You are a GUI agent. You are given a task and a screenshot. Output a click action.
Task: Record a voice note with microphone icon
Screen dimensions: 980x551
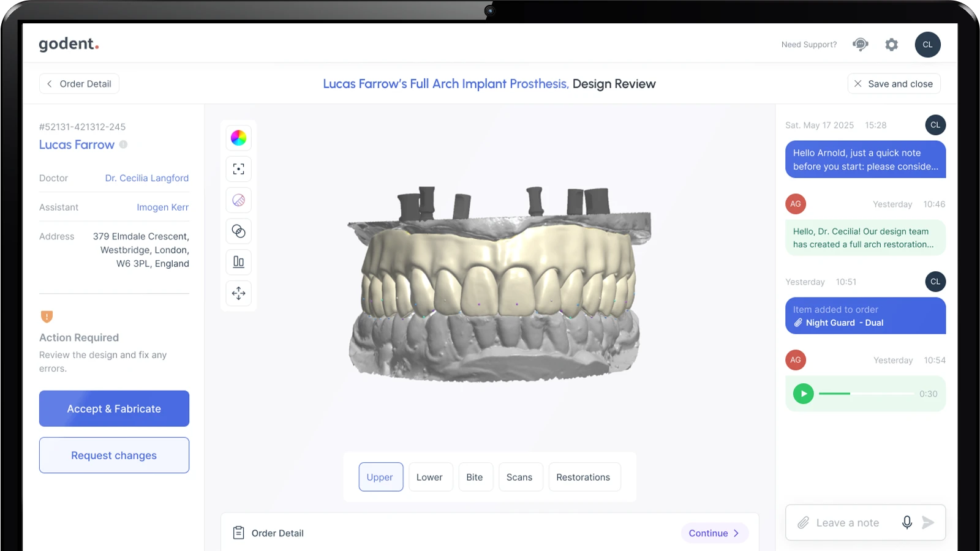click(x=907, y=522)
